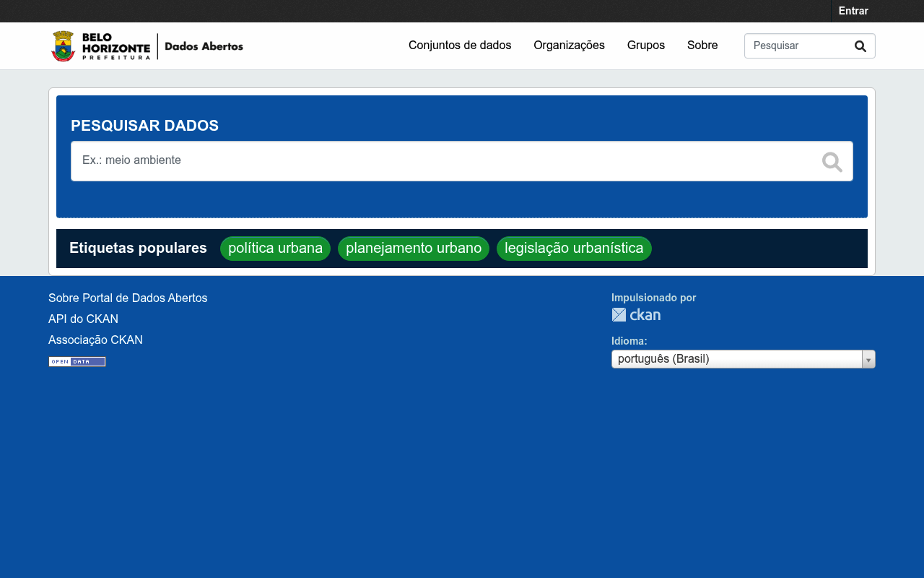Click the header search magnifier icon
The image size is (924, 578).
(x=860, y=46)
